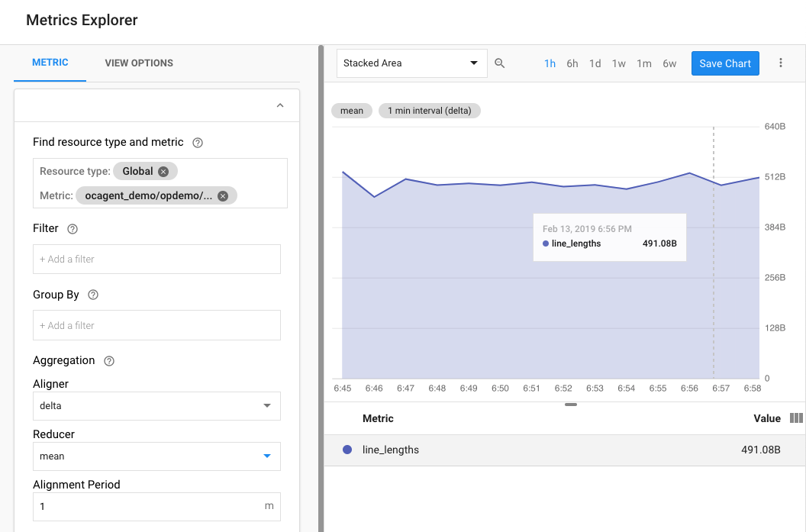806x532 pixels.
Task: Click the 640B y-axis label
Action: pos(775,127)
